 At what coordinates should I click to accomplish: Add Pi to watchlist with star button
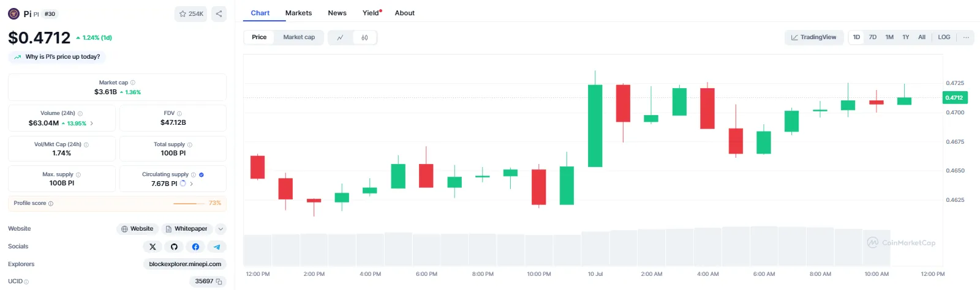tap(191, 13)
